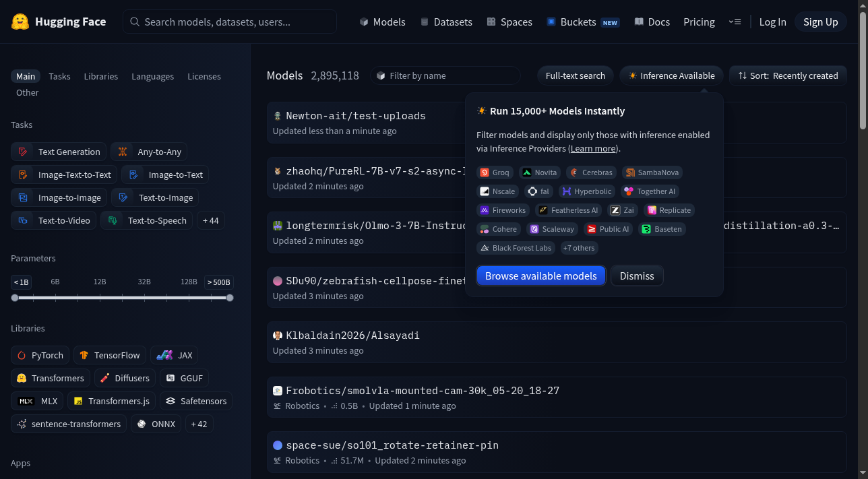The image size is (868, 479).
Task: Open Buckets in the top navigation
Action: tap(582, 22)
